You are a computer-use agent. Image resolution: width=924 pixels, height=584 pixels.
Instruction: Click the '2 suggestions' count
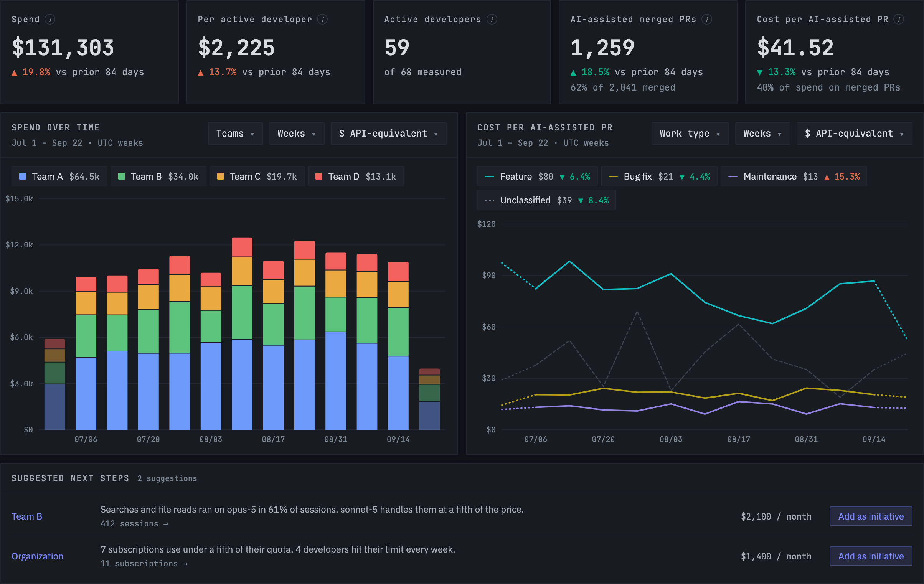click(x=167, y=478)
